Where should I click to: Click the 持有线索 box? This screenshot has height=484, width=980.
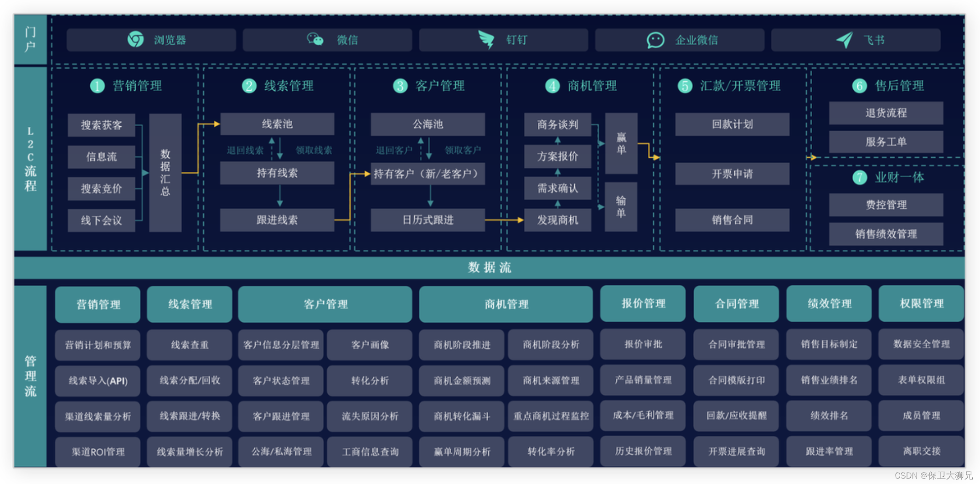coord(277,173)
